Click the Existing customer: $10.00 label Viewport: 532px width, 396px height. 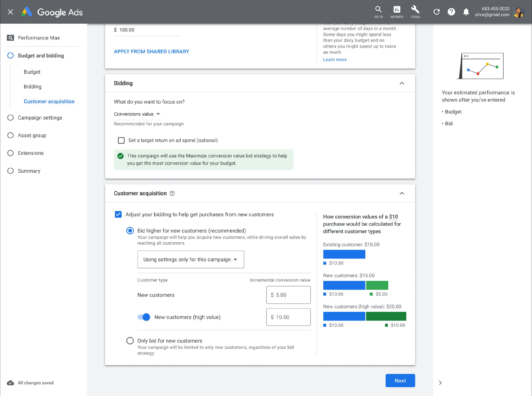tap(351, 244)
